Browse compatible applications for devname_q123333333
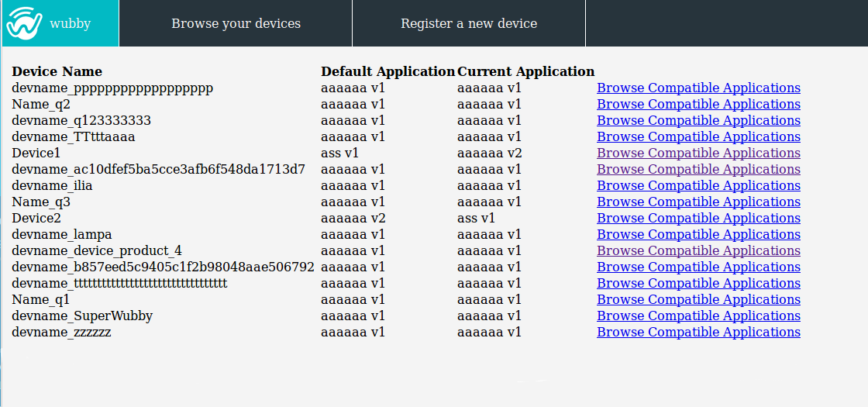 tap(698, 121)
